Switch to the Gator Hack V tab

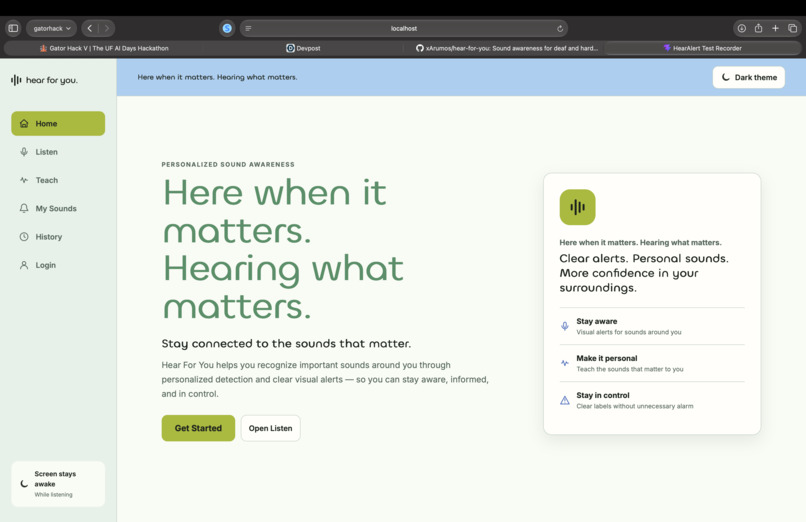[104, 48]
